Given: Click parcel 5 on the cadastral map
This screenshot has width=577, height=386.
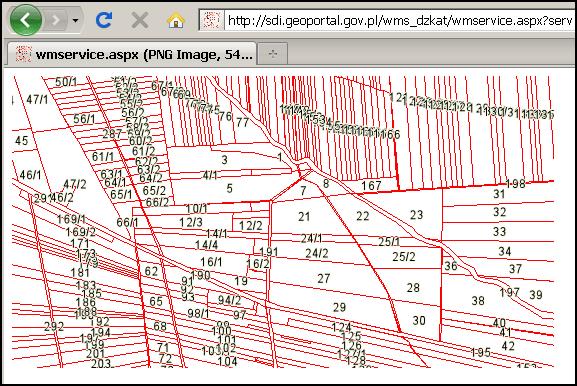Looking at the screenshot, I should pyautogui.click(x=230, y=189).
